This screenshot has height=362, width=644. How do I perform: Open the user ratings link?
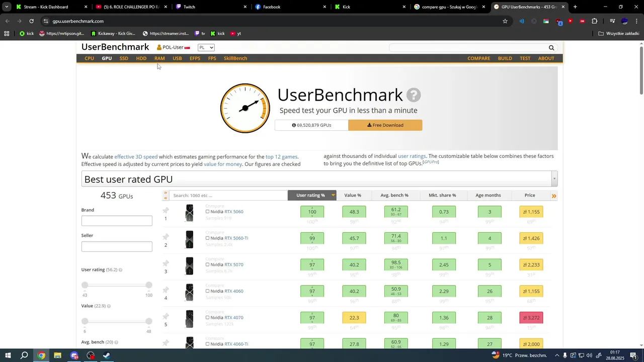click(x=412, y=156)
